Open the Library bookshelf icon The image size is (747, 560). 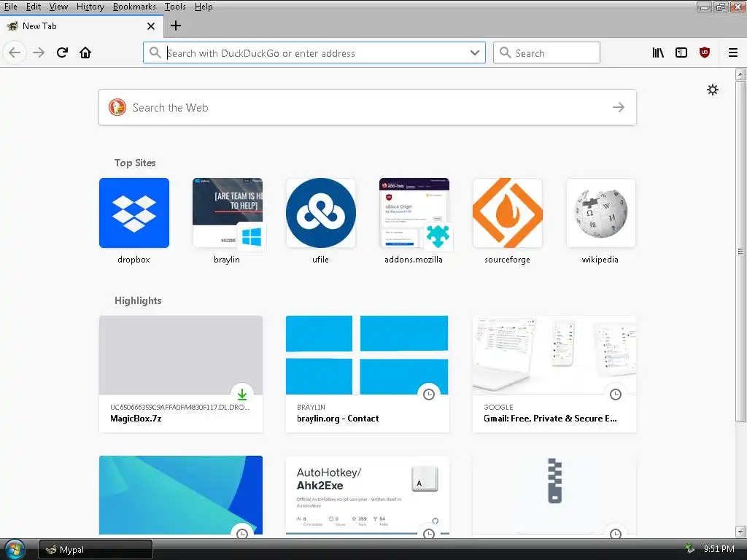(x=658, y=52)
